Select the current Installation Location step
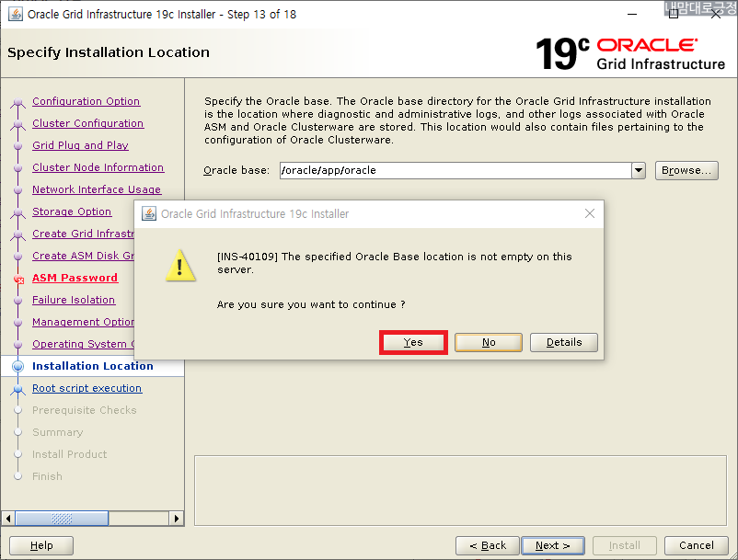 tap(93, 366)
